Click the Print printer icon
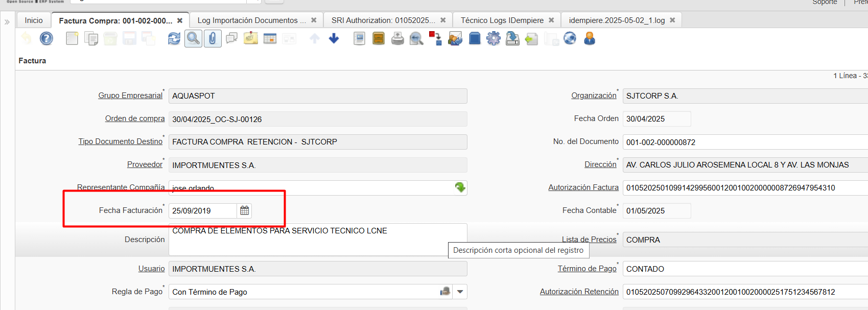This screenshot has width=868, height=310. pyautogui.click(x=397, y=39)
